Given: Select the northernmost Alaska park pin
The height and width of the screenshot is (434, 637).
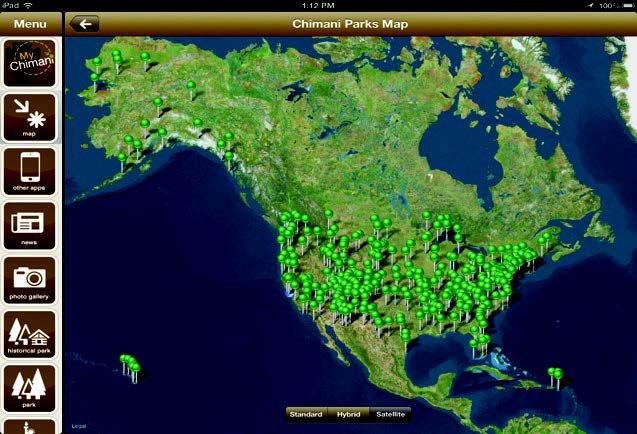Looking at the screenshot, I should pyautogui.click(x=116, y=53).
